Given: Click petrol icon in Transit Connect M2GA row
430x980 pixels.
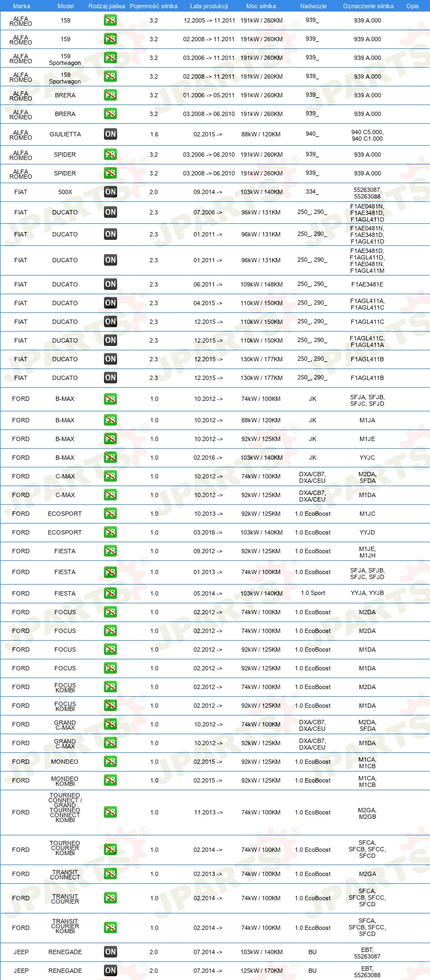Looking at the screenshot, I should pos(111,874).
